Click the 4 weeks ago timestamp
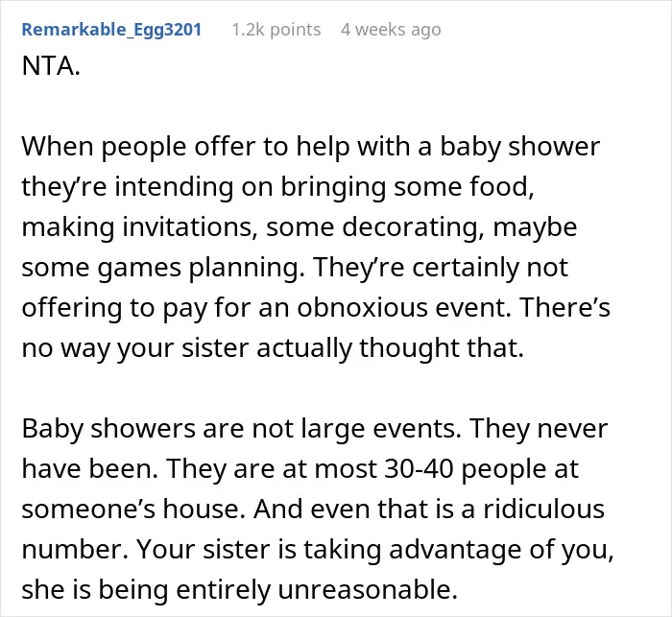The height and width of the screenshot is (617, 672). point(391,30)
